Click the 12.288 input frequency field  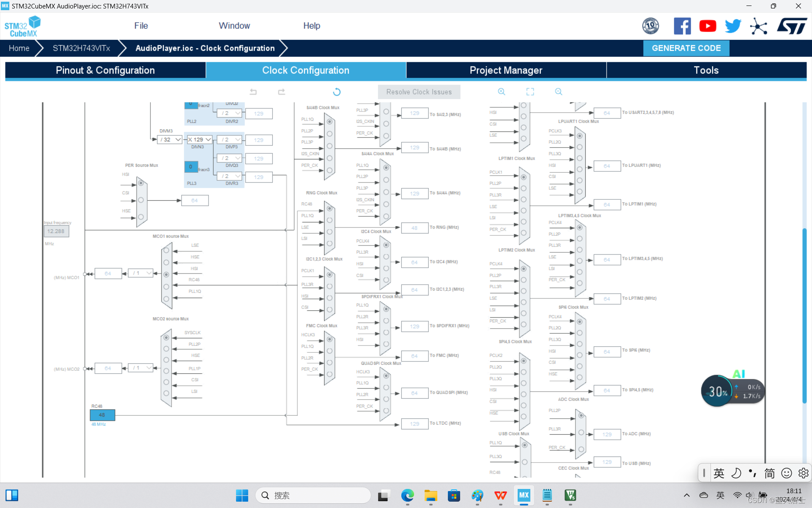[56, 231]
